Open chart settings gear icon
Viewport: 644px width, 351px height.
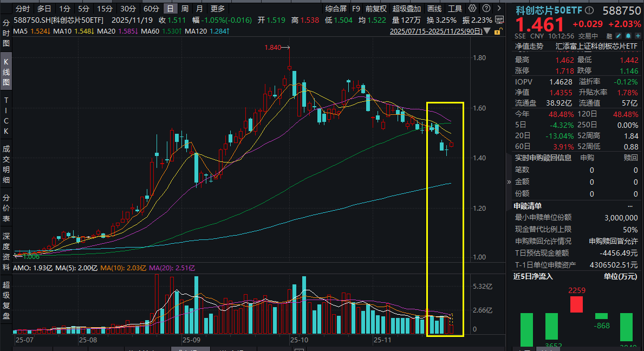(472, 9)
